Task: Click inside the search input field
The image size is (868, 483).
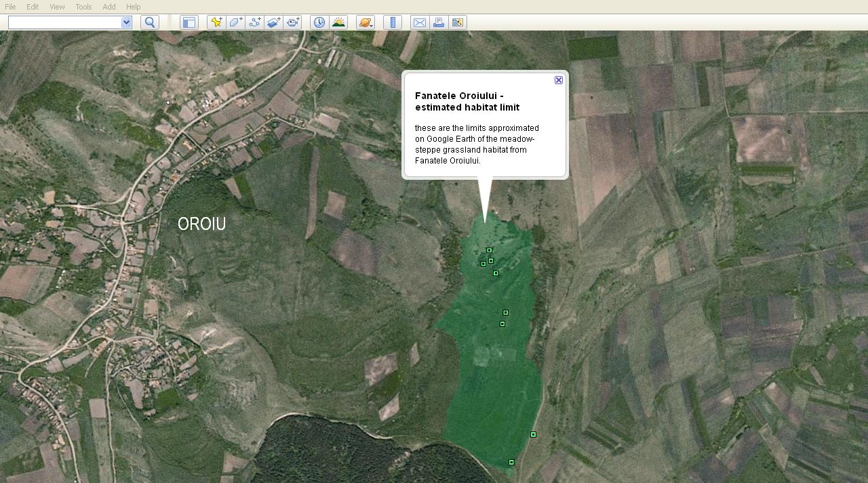Action: coord(64,22)
